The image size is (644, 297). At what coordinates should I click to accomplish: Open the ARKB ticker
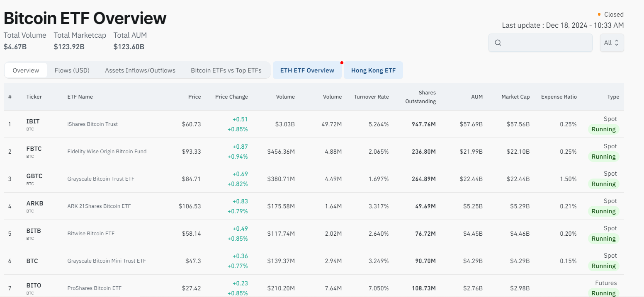pos(35,203)
